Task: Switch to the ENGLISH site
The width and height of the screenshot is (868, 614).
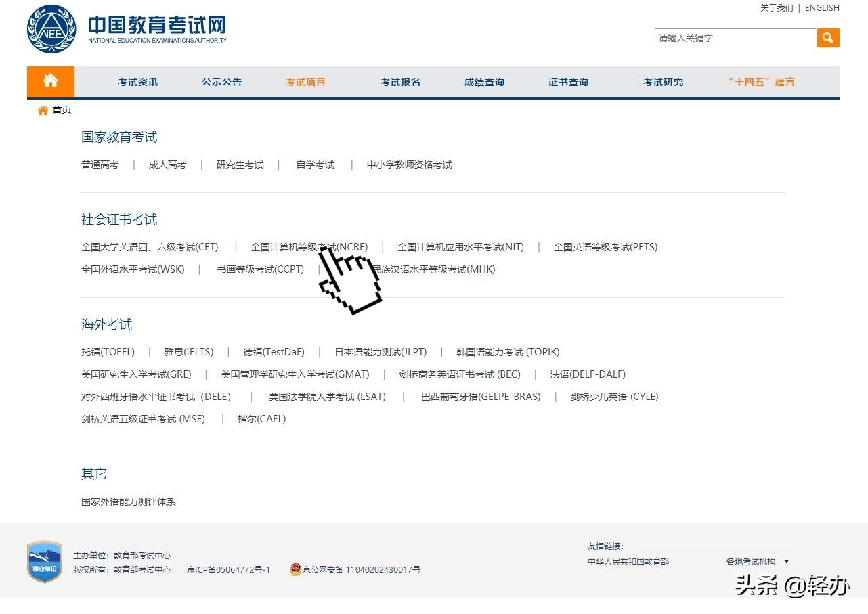Action: coord(822,8)
